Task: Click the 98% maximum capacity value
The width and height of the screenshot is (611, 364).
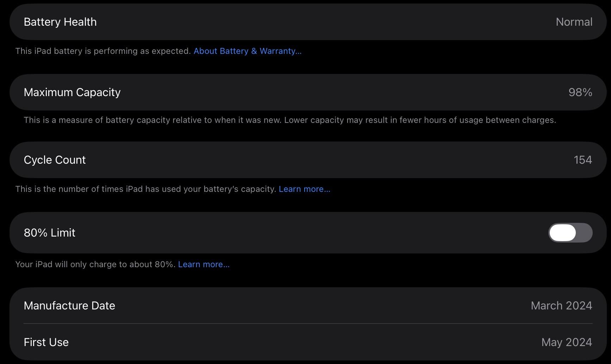Action: pos(580,92)
